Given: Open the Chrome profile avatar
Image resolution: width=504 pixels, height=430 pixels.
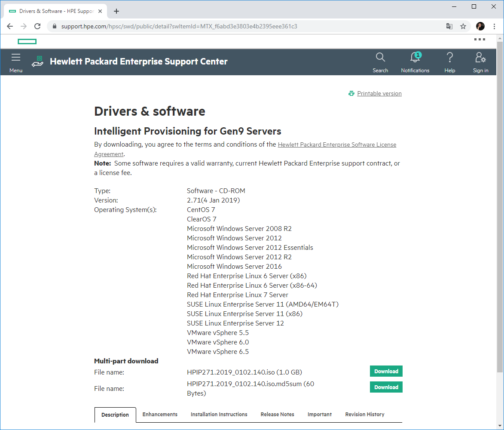Looking at the screenshot, I should [480, 26].
